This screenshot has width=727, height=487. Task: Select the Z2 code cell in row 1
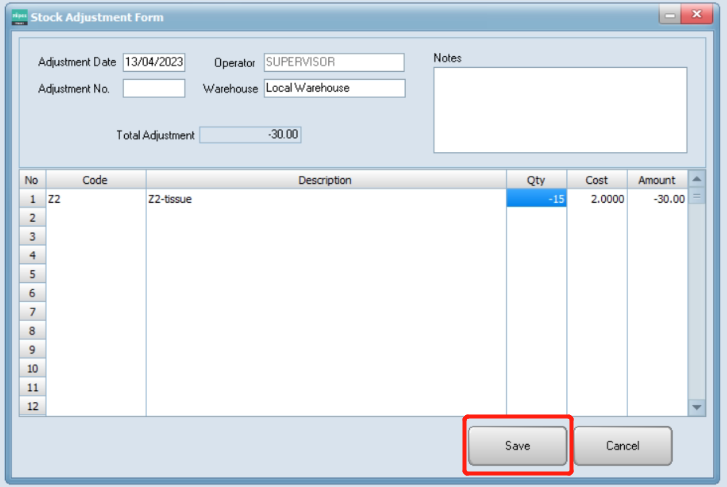pyautogui.click(x=96, y=199)
